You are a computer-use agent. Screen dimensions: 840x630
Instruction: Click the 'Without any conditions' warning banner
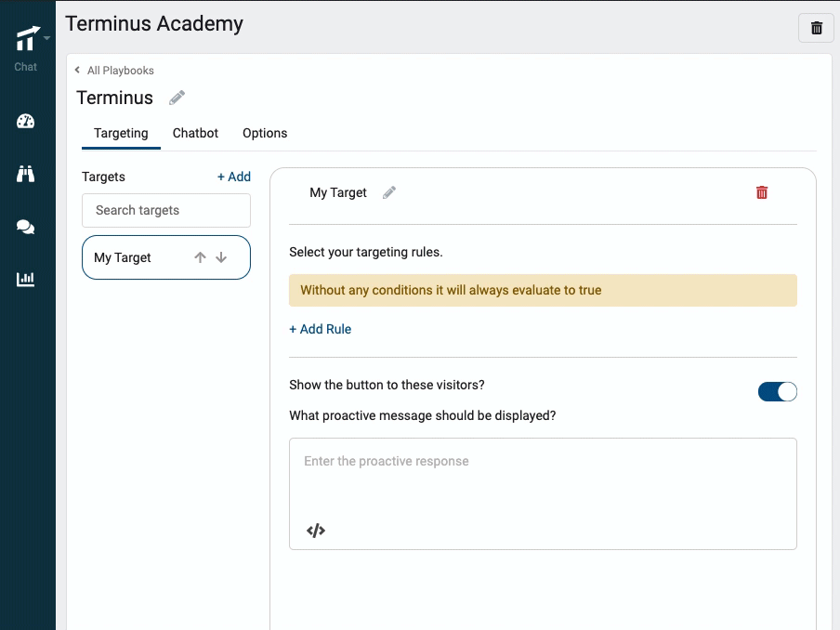[x=544, y=290]
